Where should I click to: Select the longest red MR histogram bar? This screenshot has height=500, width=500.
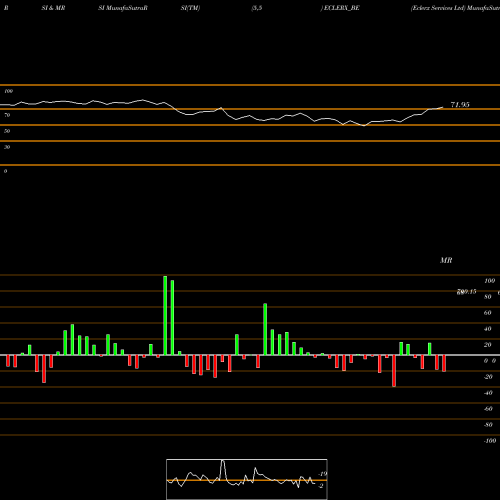pos(394,371)
